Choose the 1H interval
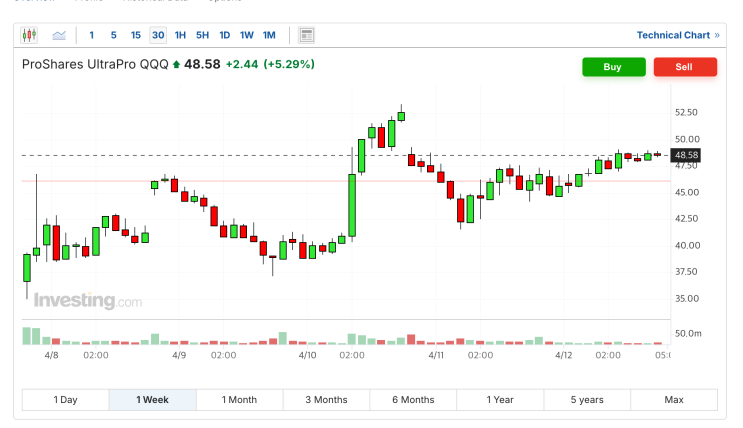The image size is (743, 428). pyautogui.click(x=180, y=35)
